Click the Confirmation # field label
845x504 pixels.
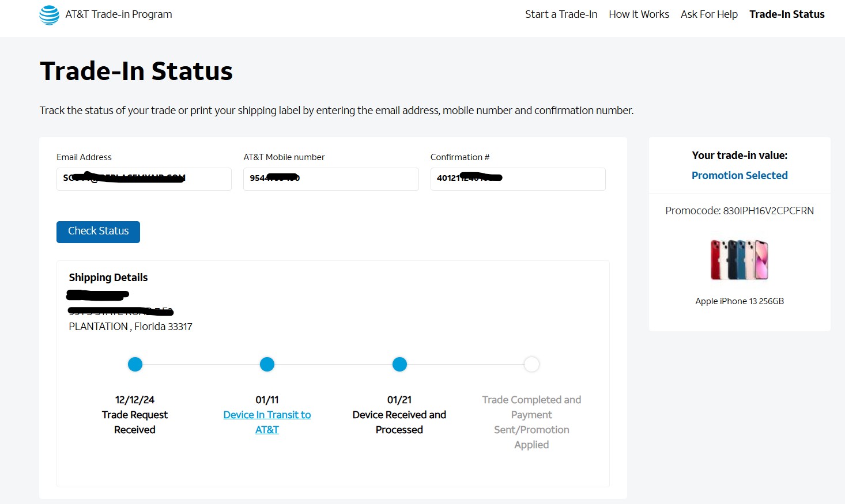(460, 157)
